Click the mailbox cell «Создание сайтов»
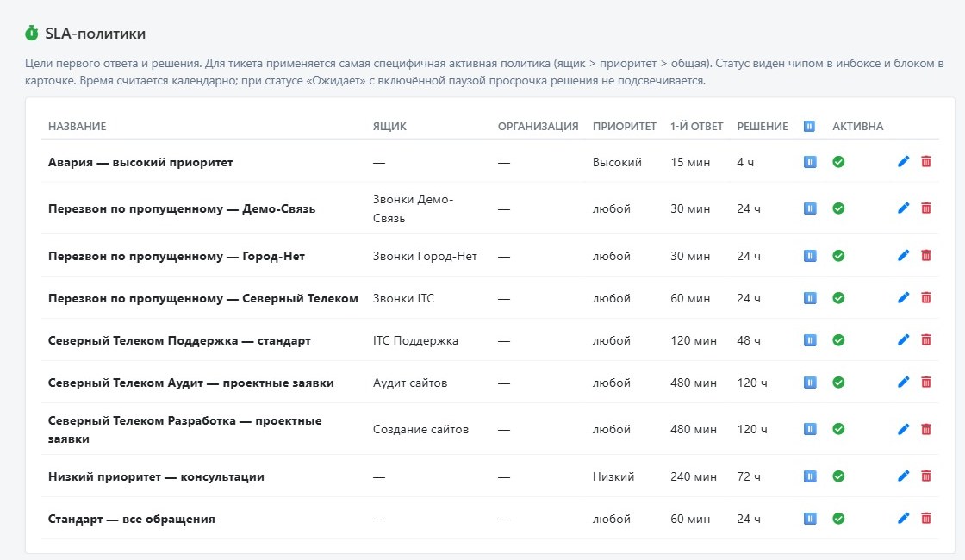Screen dimensions: 965x560 tap(420, 430)
